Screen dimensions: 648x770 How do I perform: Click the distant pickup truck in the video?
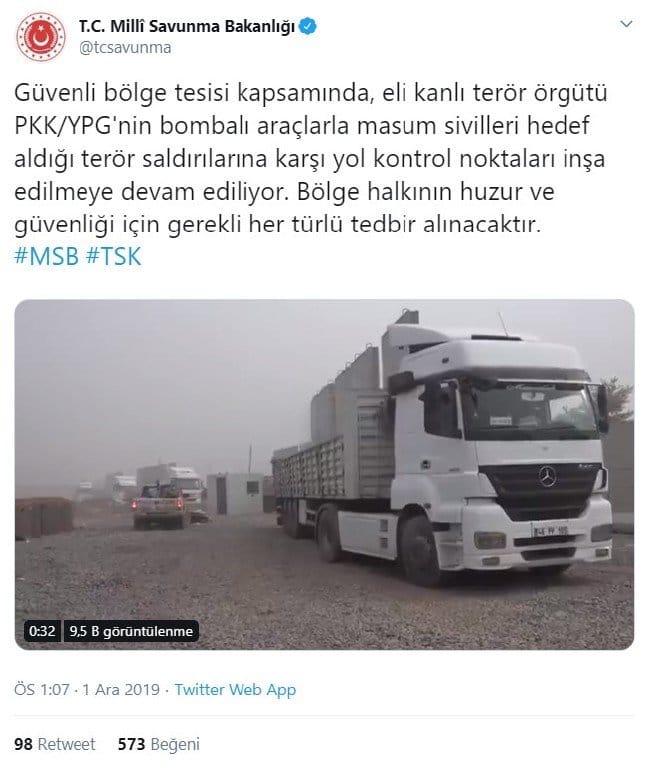coord(160,506)
